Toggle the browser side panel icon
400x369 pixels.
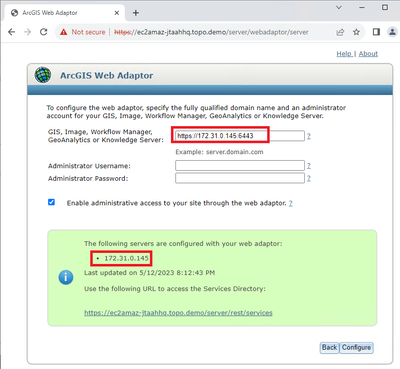(376, 32)
